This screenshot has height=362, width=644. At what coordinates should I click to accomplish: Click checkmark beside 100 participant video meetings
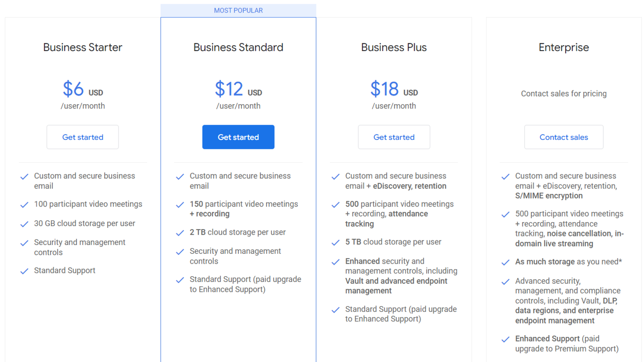[x=25, y=205]
